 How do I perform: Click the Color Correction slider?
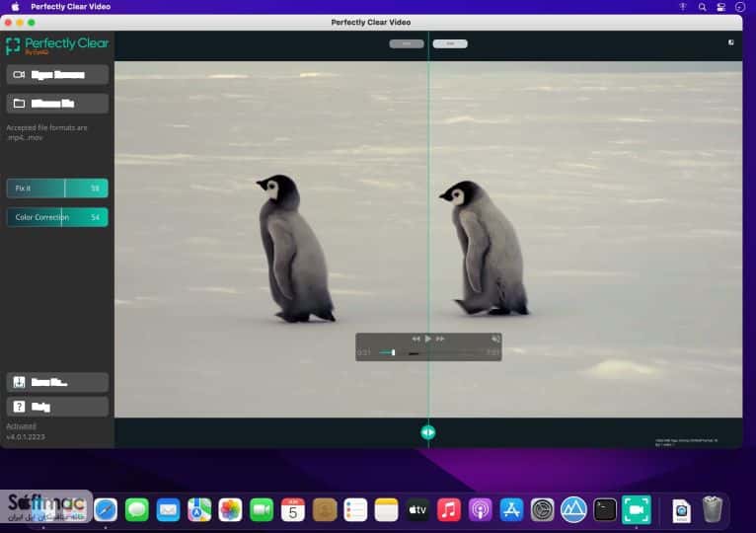tap(57, 217)
